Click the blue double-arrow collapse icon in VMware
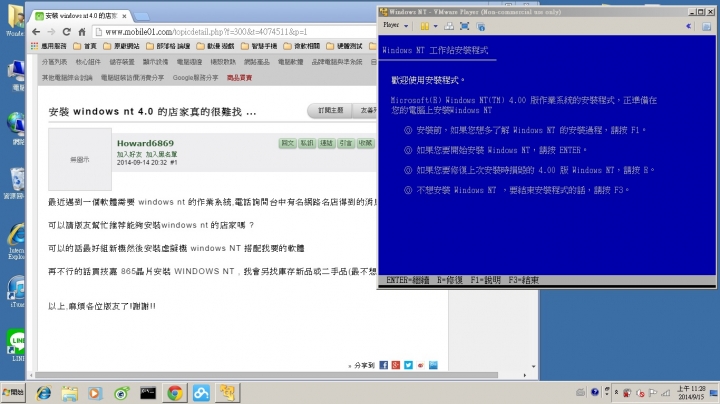 pyautogui.click(x=688, y=26)
